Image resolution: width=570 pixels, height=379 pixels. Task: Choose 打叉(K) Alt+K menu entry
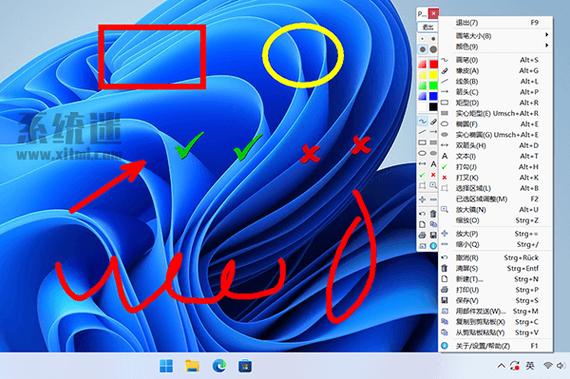pos(496,178)
